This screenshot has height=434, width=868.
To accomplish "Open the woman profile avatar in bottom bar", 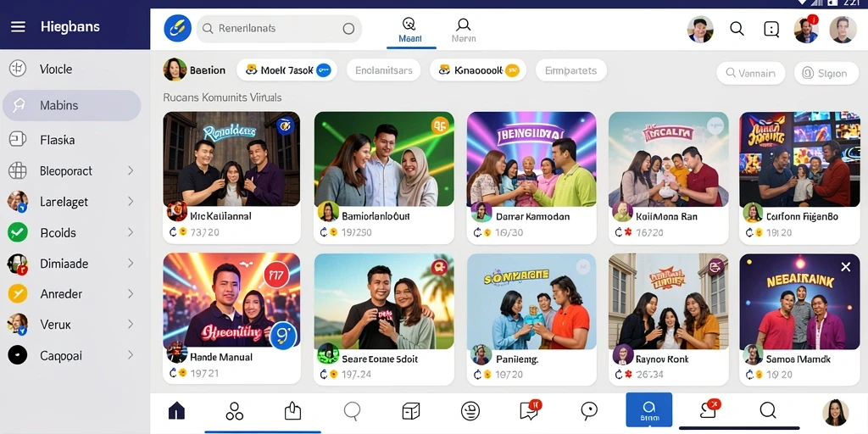I will click(835, 413).
